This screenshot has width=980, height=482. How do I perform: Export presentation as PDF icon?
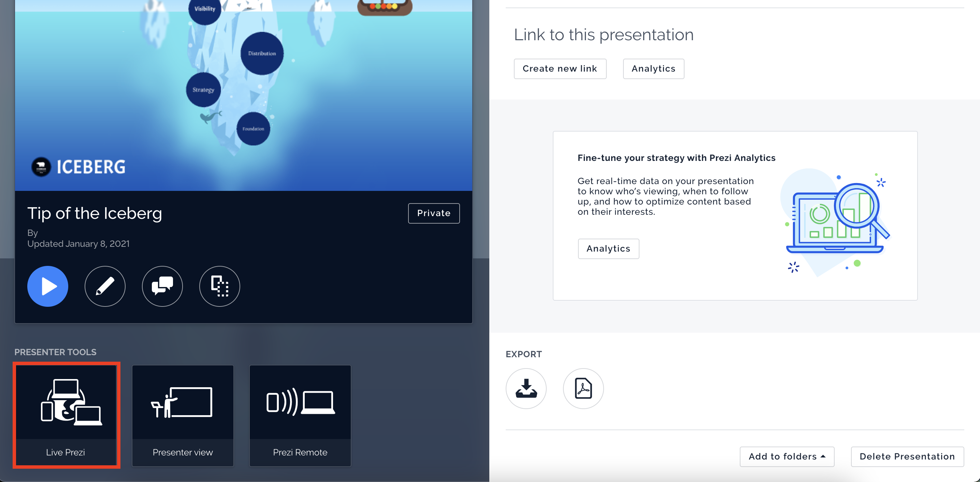[x=583, y=388]
